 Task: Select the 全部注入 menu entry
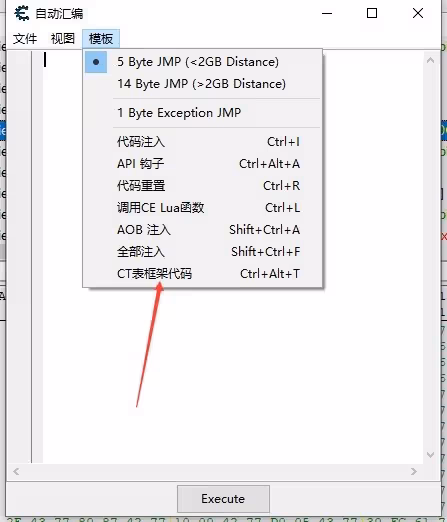(203, 252)
